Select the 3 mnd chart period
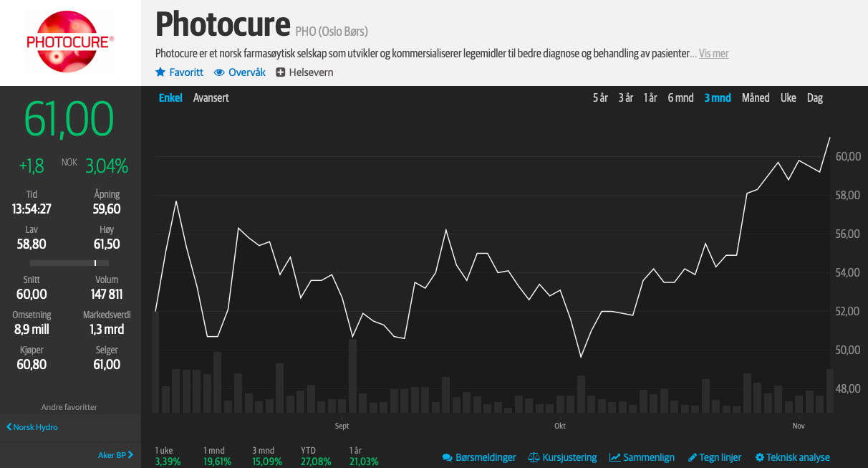Viewport: 868px width, 468px height. point(718,97)
